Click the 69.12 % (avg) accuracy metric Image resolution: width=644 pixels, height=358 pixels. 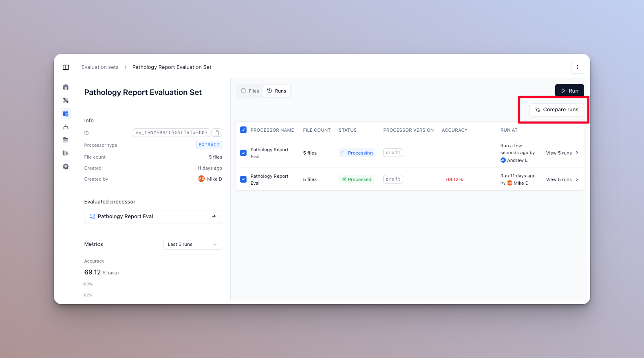[x=101, y=272]
